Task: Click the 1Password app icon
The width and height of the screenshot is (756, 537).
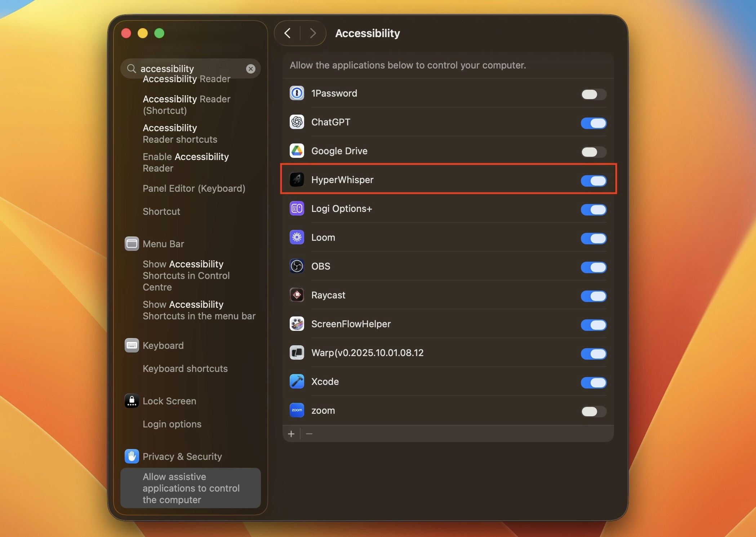Action: pos(296,93)
